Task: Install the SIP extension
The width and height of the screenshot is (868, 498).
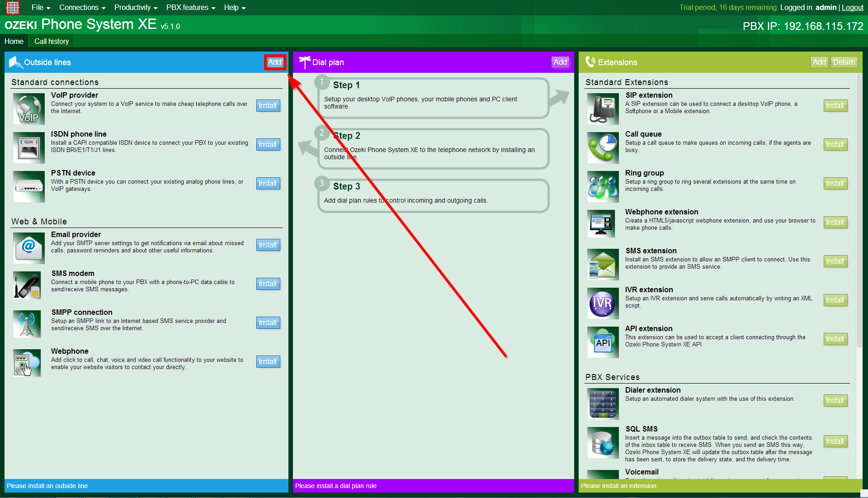Action: (x=835, y=105)
